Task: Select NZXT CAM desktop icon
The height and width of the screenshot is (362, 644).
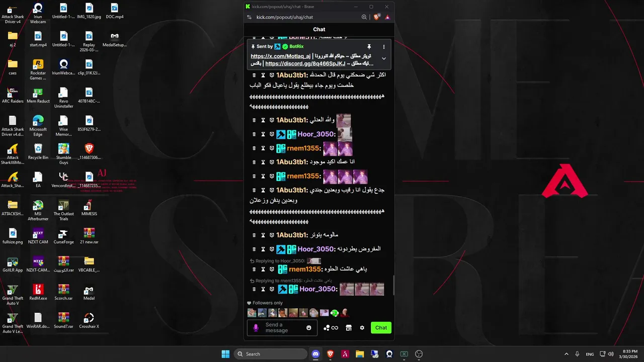Action: click(38, 235)
